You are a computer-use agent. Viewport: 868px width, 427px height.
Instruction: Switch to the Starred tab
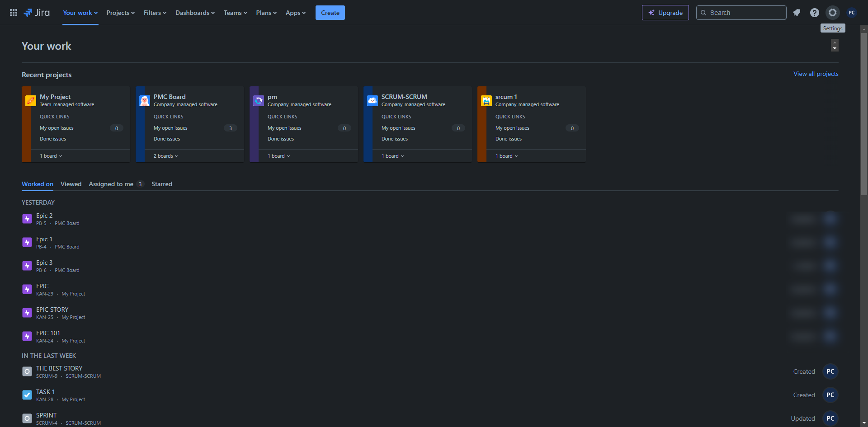162,184
